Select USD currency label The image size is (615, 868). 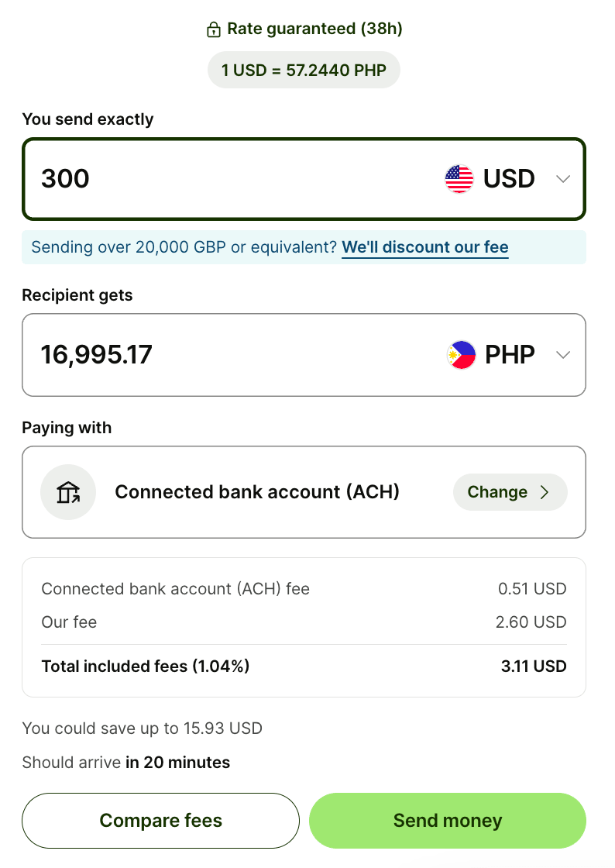tap(509, 179)
